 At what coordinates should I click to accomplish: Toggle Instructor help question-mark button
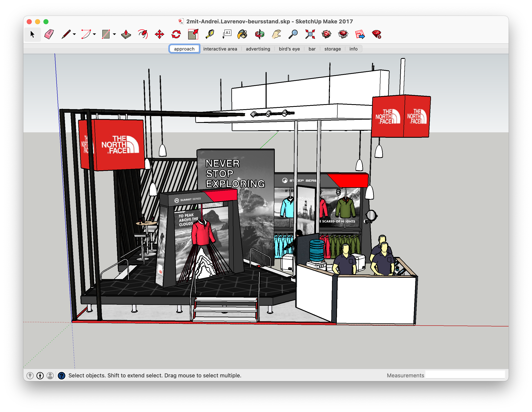click(61, 375)
